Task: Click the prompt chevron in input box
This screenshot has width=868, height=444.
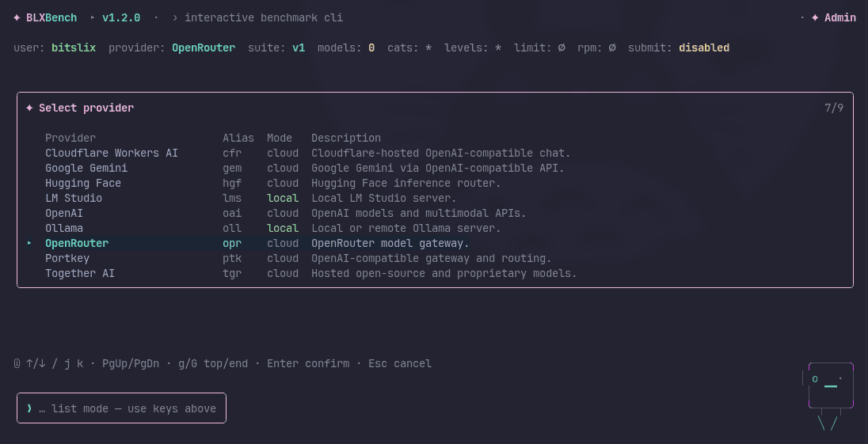Action: click(x=29, y=408)
